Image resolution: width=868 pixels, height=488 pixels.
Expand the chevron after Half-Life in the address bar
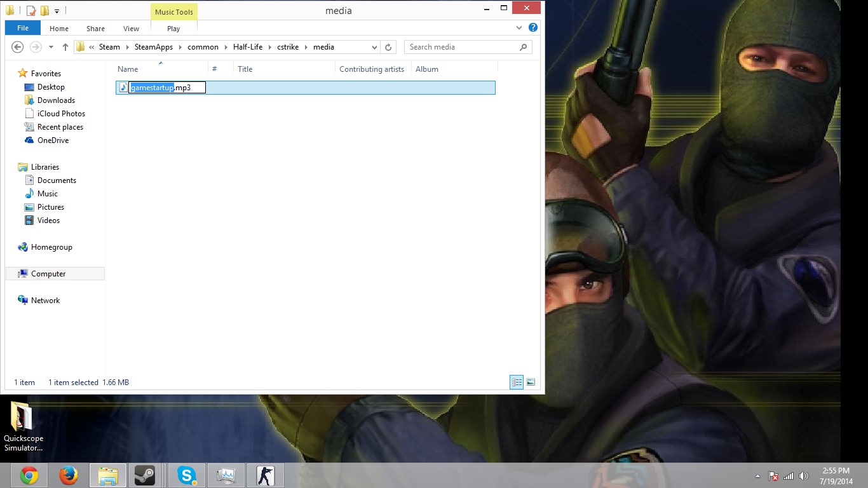pyautogui.click(x=269, y=47)
